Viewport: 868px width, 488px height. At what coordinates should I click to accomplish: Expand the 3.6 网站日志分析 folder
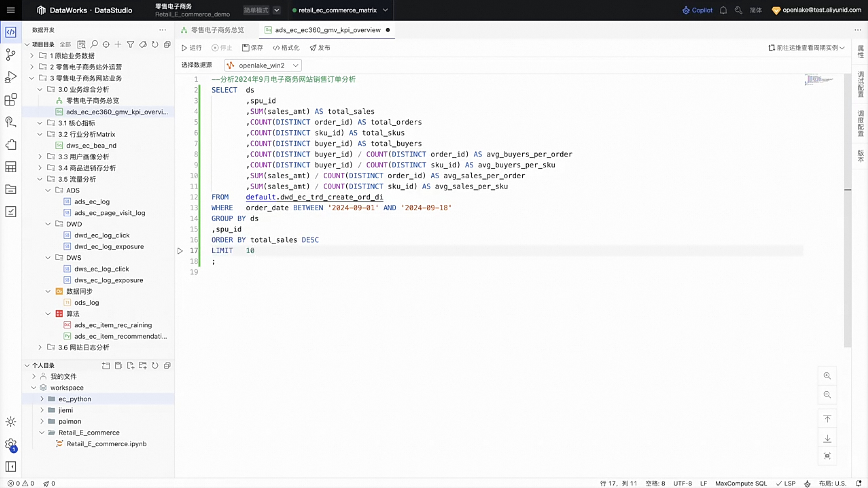click(40, 347)
